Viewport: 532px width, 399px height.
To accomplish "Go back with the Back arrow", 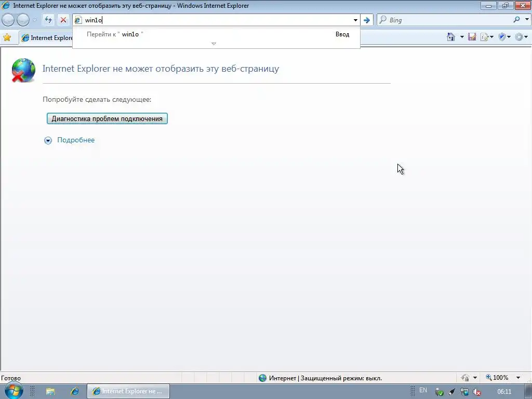I will (8, 20).
